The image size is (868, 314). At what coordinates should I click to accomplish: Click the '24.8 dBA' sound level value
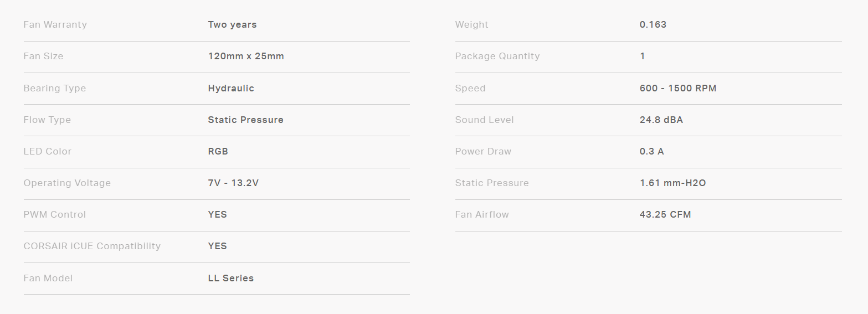point(661,120)
